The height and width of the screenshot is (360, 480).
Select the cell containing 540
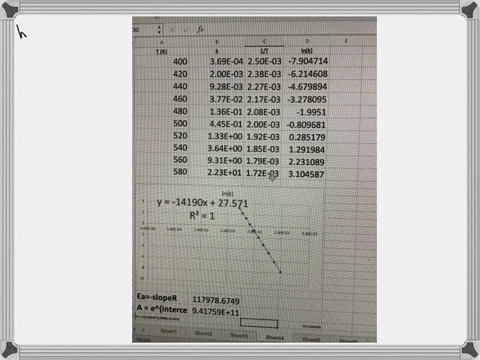[180, 148]
